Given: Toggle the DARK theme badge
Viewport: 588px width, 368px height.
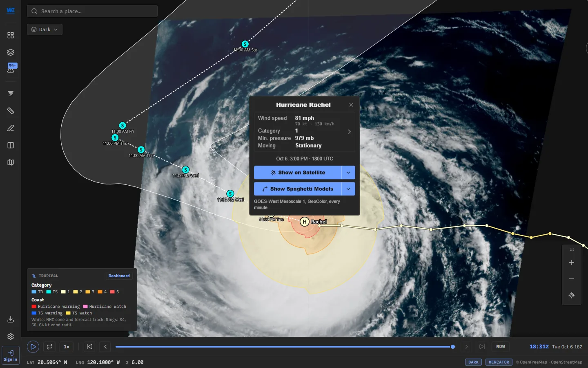Looking at the screenshot, I should click(473, 362).
